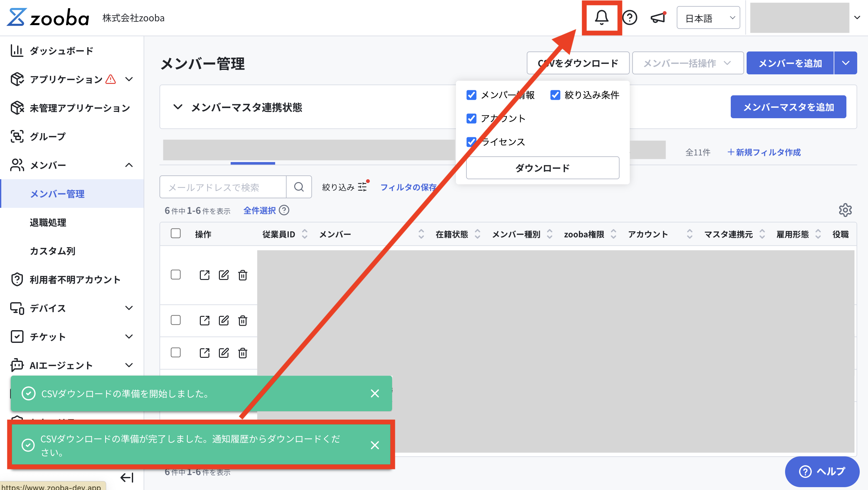Click the 新規フィルタ作成 link
The width and height of the screenshot is (868, 490).
tap(764, 152)
